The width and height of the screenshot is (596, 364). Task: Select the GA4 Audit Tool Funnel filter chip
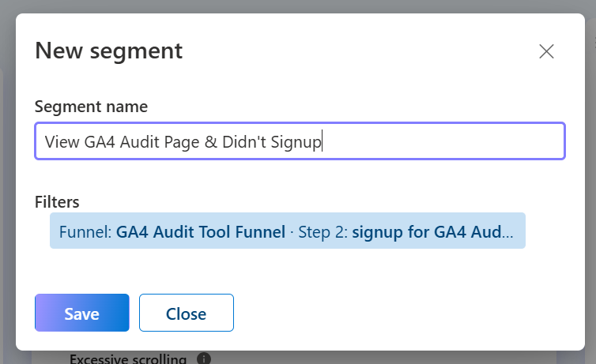pyautogui.click(x=288, y=231)
